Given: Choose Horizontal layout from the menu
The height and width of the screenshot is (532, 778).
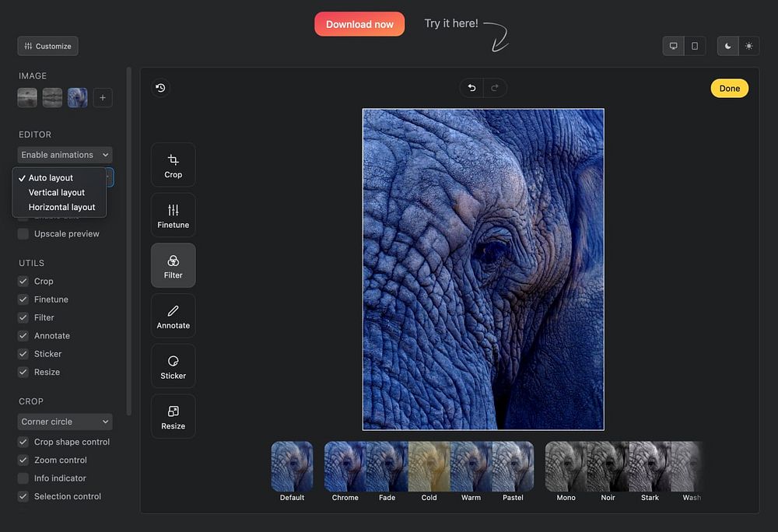Looking at the screenshot, I should coord(61,208).
